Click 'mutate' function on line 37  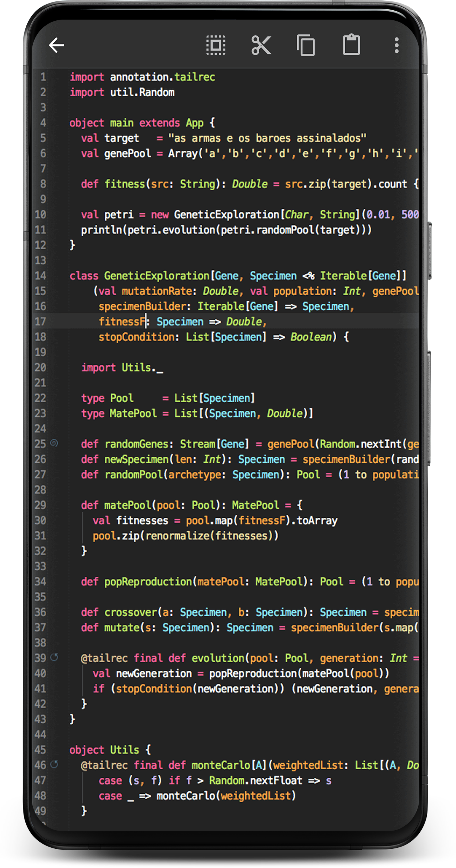(x=122, y=628)
